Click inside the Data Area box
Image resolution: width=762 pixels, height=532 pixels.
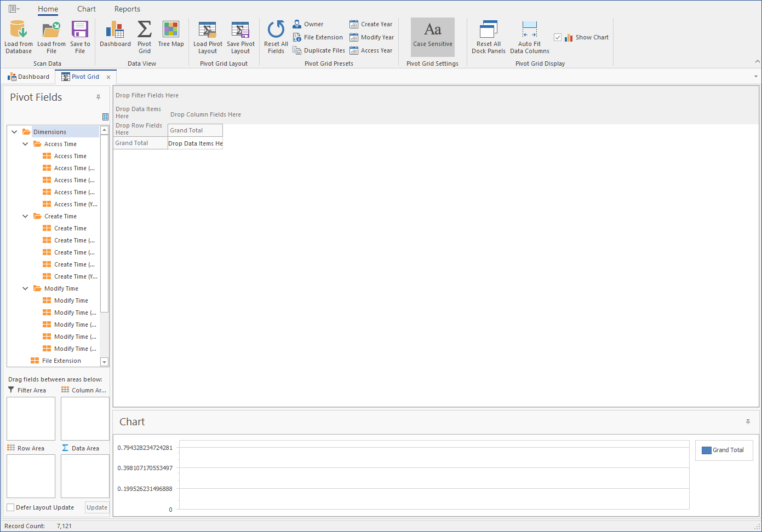coord(85,476)
